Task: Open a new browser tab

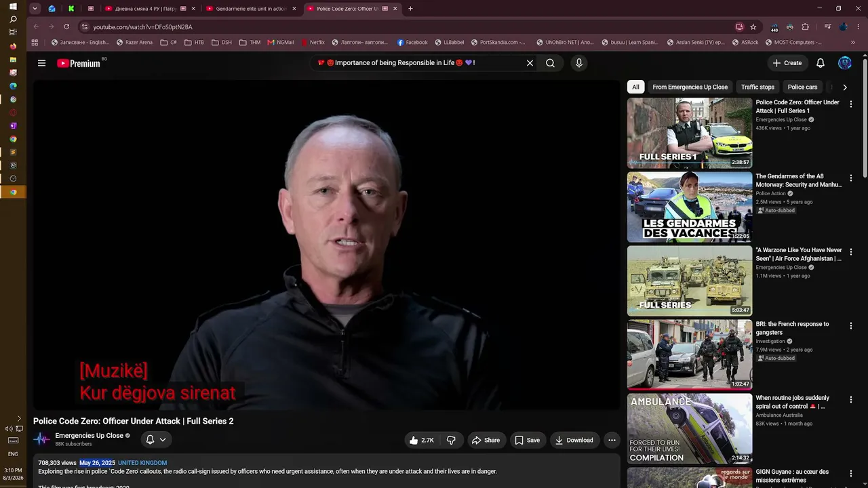Action: point(410,9)
